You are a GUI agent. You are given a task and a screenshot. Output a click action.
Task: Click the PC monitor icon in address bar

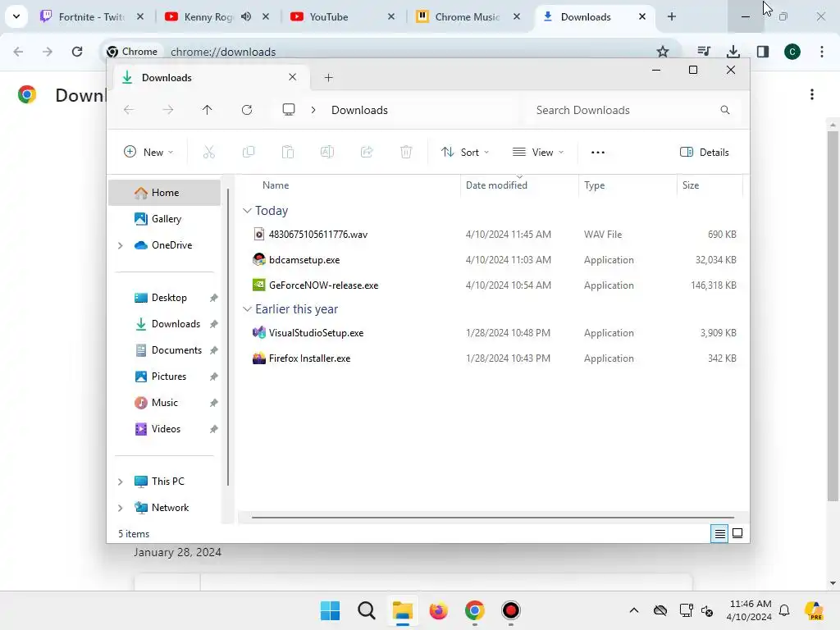(x=289, y=110)
